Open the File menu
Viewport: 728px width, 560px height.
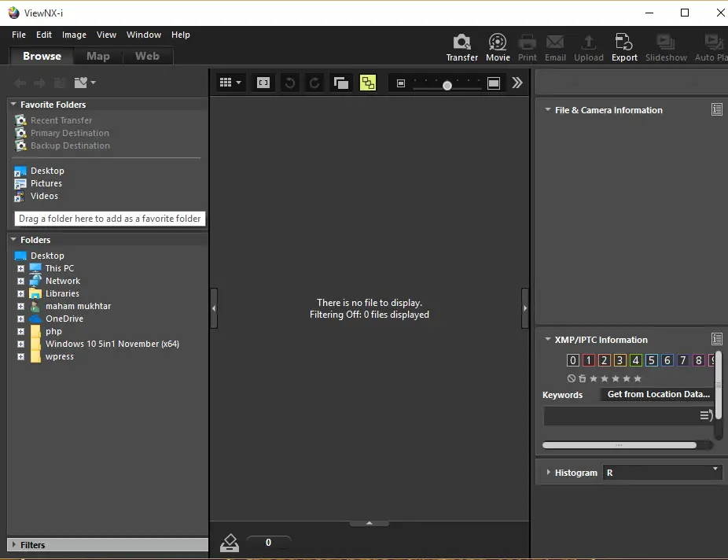19,35
